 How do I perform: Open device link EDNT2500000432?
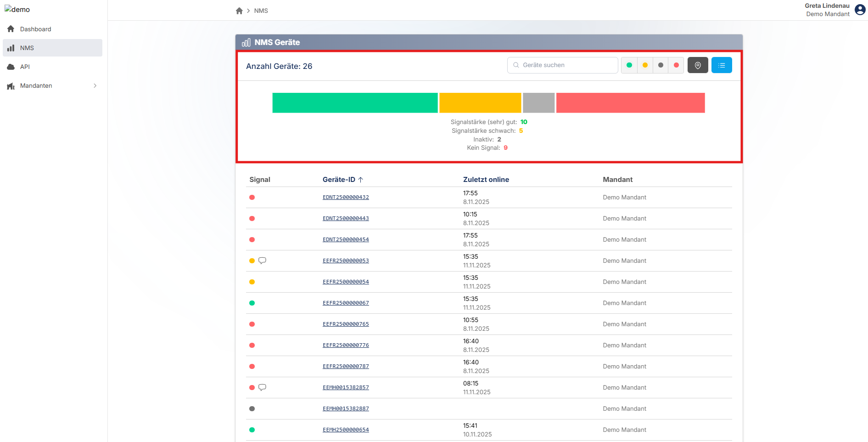tap(346, 197)
